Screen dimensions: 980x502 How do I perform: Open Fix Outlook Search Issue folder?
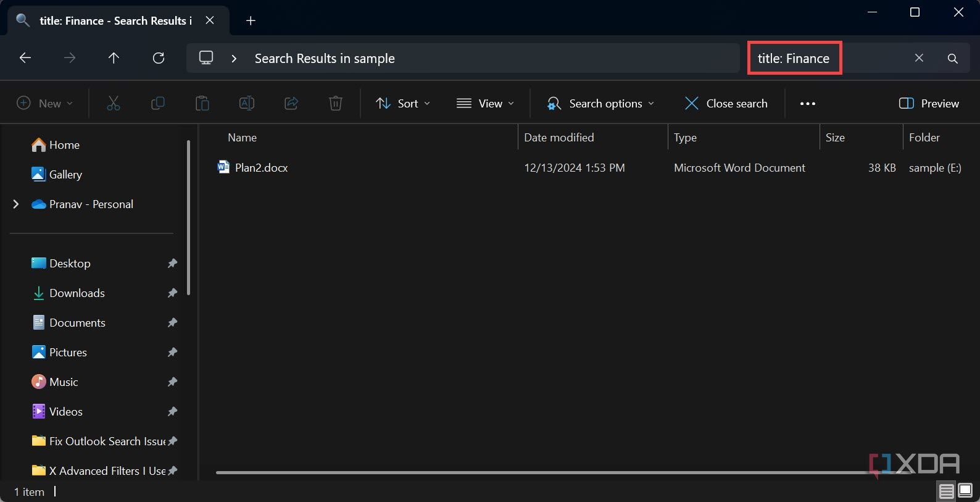point(99,441)
